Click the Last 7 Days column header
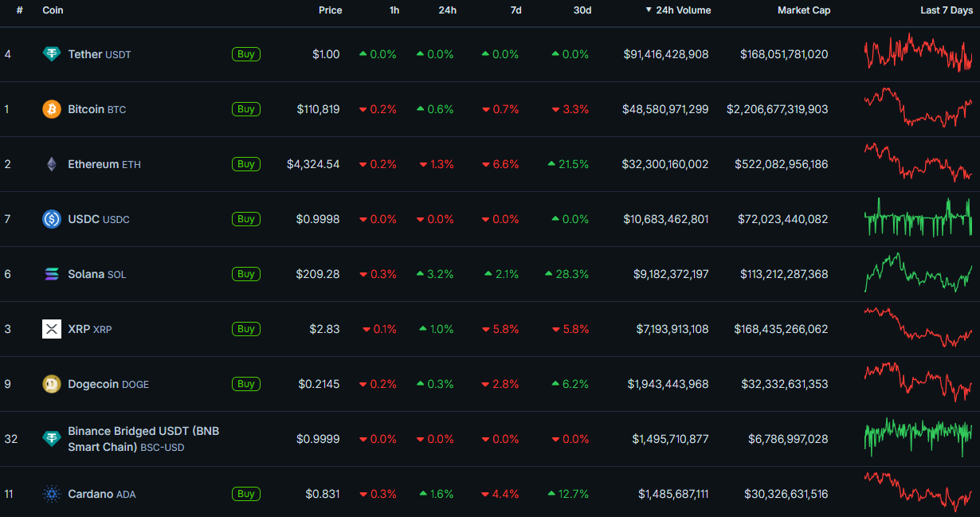The image size is (980, 517). click(947, 10)
